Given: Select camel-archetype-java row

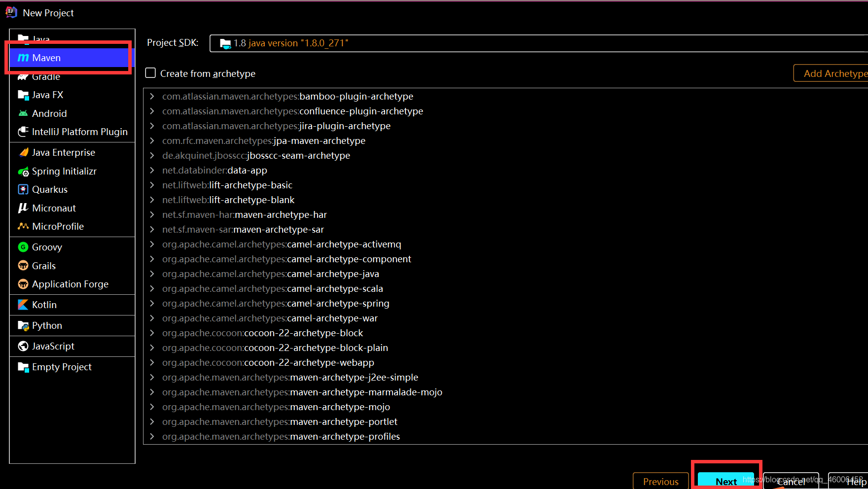Looking at the screenshot, I should point(506,274).
